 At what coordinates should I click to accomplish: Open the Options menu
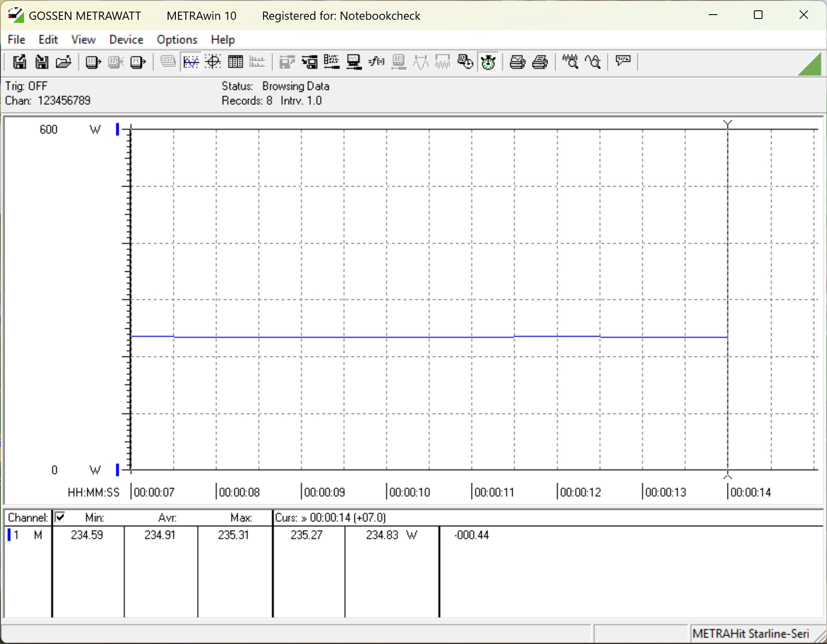177,40
